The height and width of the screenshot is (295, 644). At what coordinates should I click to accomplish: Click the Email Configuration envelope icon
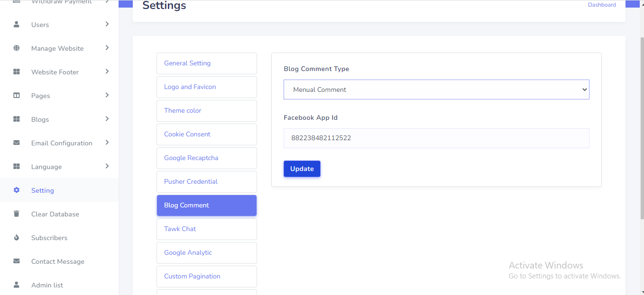17,143
